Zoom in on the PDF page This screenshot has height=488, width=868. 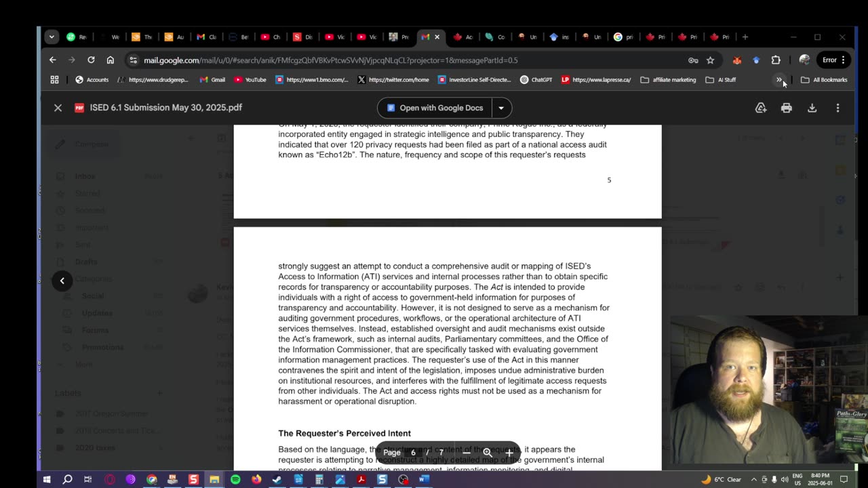(509, 453)
